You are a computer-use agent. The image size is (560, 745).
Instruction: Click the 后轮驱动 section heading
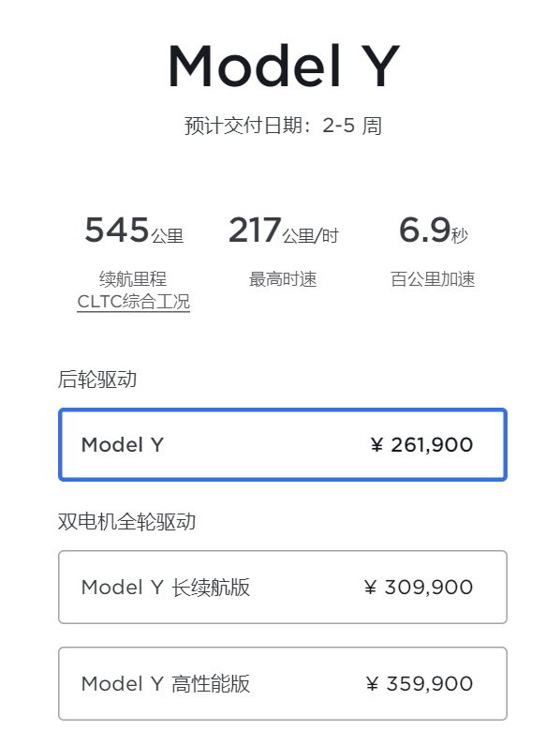pos(97,380)
